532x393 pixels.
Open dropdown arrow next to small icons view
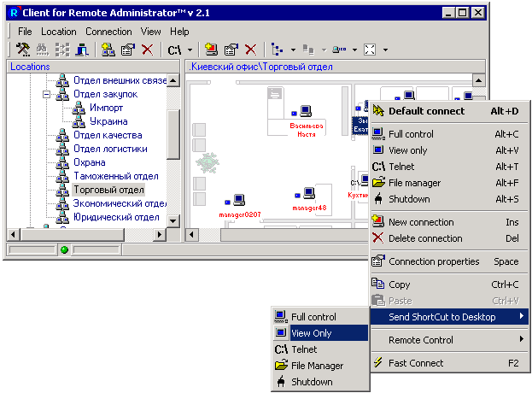(354, 50)
